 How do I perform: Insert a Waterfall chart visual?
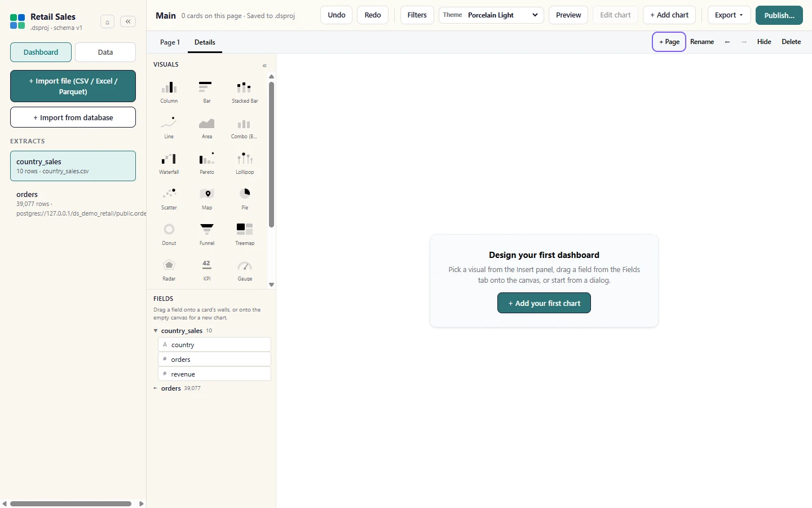point(169,163)
